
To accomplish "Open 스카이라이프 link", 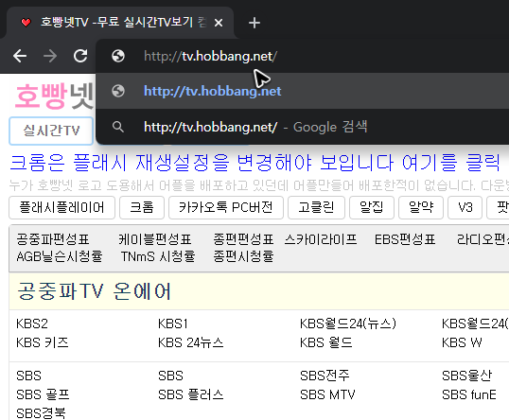I will click(x=321, y=239).
